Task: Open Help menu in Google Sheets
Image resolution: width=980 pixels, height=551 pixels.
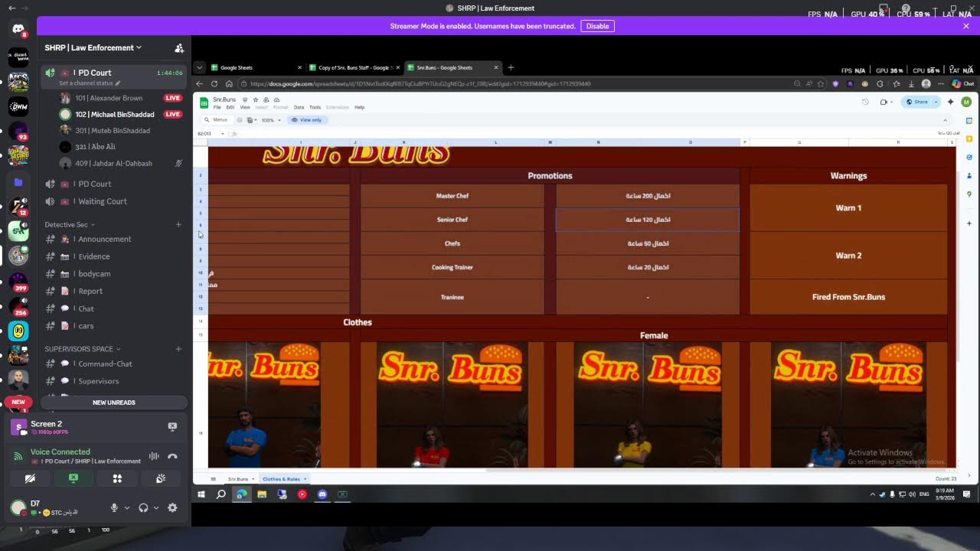Action: [359, 107]
